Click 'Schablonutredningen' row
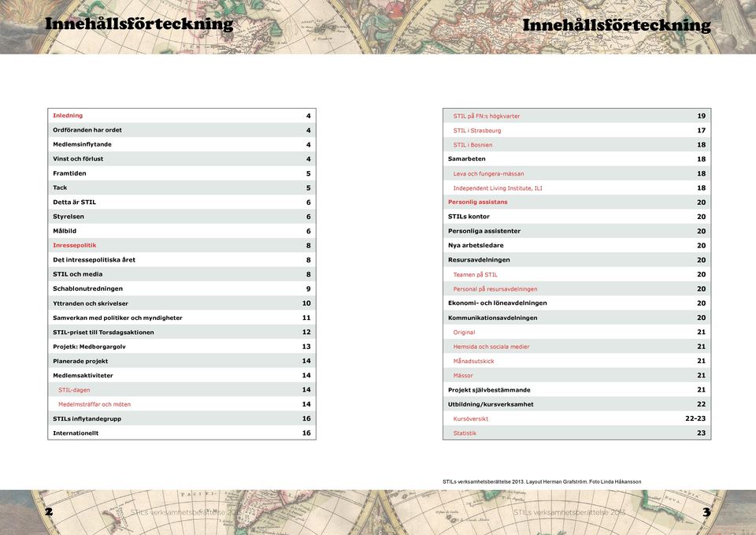This screenshot has height=535, width=756. pyautogui.click(x=182, y=289)
